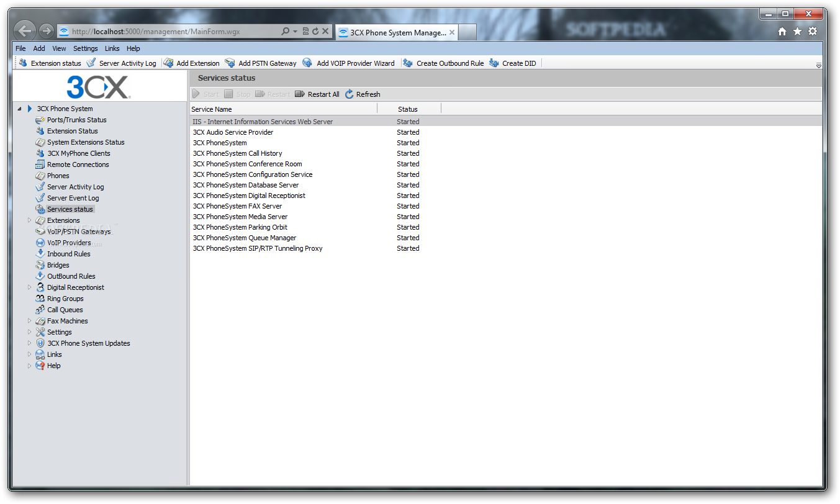Viewport: 840px width, 504px height.
Task: Sort by Status column header
Action: tap(409, 109)
